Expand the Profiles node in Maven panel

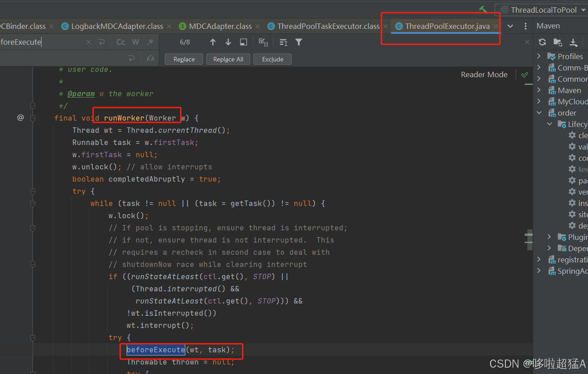tap(538, 56)
